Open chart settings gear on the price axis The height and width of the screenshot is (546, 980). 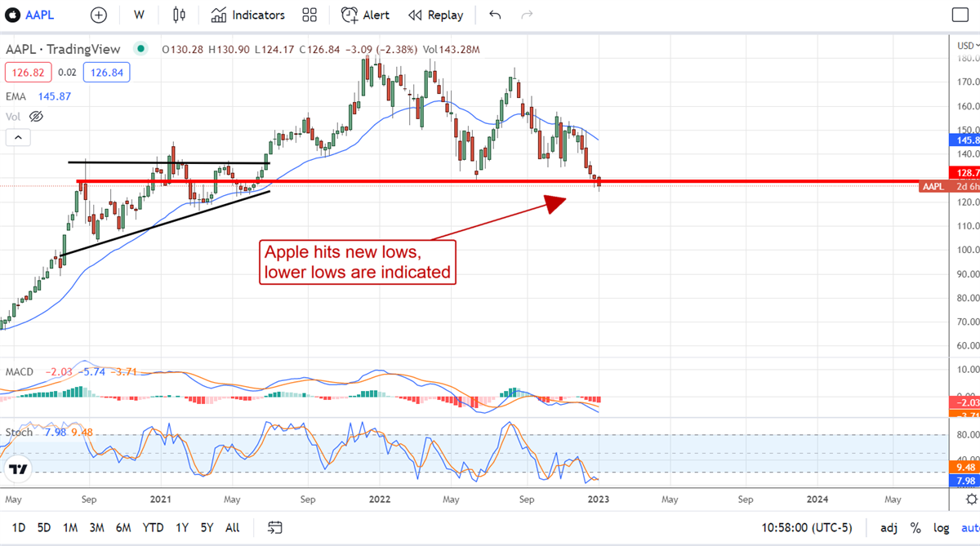click(x=970, y=499)
